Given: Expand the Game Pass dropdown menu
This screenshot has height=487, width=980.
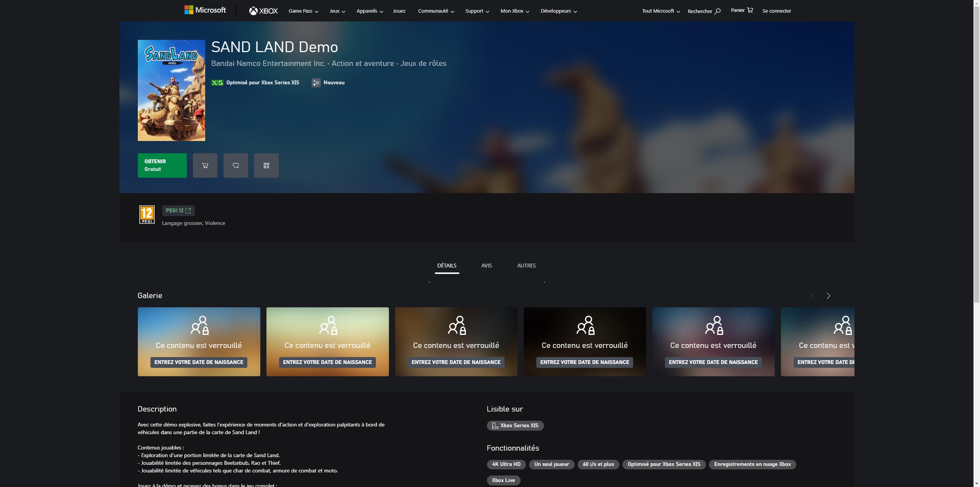Looking at the screenshot, I should [x=303, y=11].
